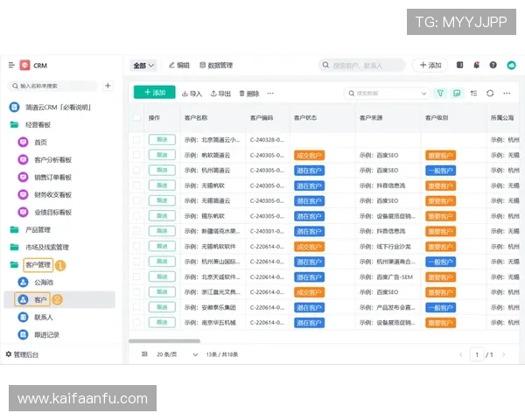This screenshot has width=525, height=420.
Task: Open filter funnel icon
Action: (440, 93)
